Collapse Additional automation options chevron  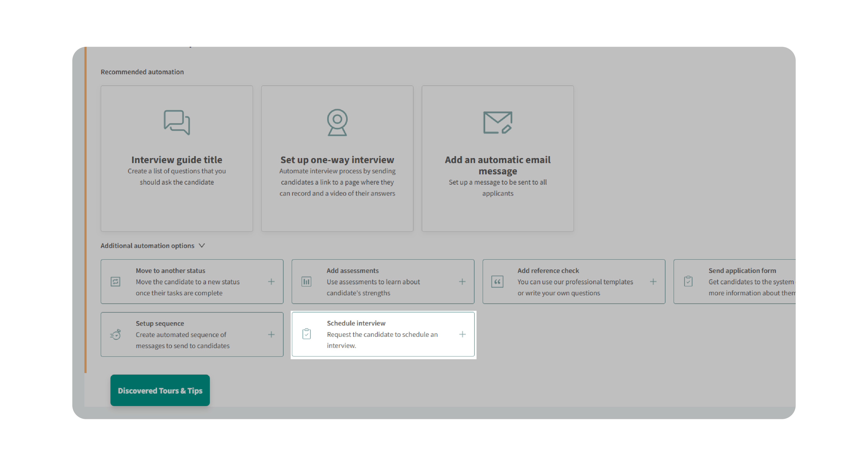[202, 245]
